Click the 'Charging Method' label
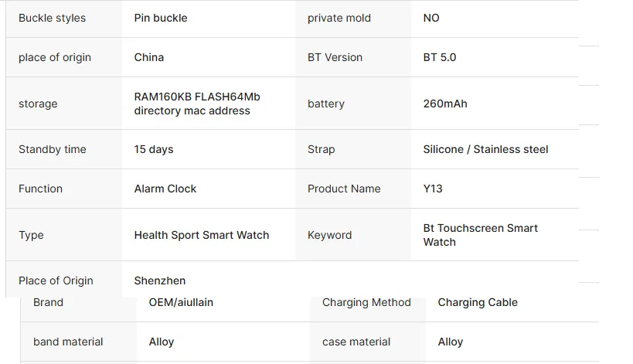This screenshot has width=633, height=364. tap(366, 303)
